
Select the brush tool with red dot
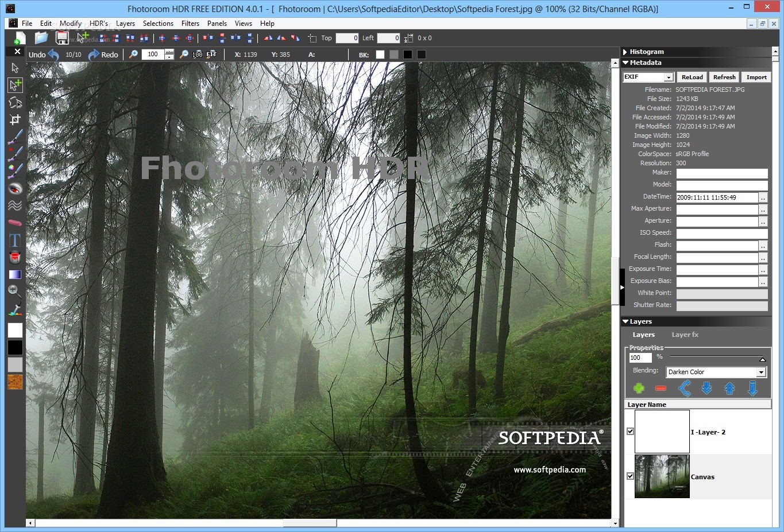pyautogui.click(x=15, y=153)
